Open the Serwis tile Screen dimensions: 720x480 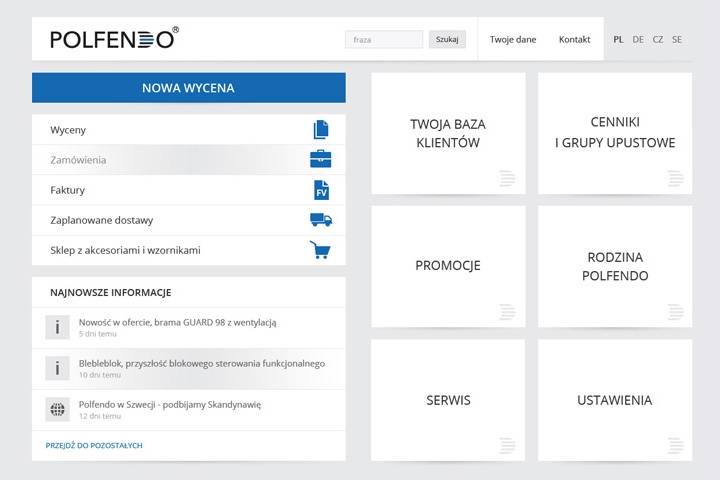click(448, 400)
